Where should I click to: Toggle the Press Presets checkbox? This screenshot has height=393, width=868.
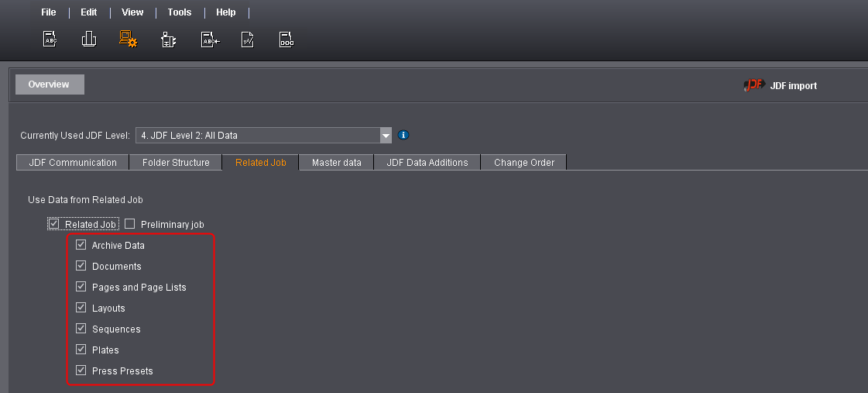[x=81, y=371]
